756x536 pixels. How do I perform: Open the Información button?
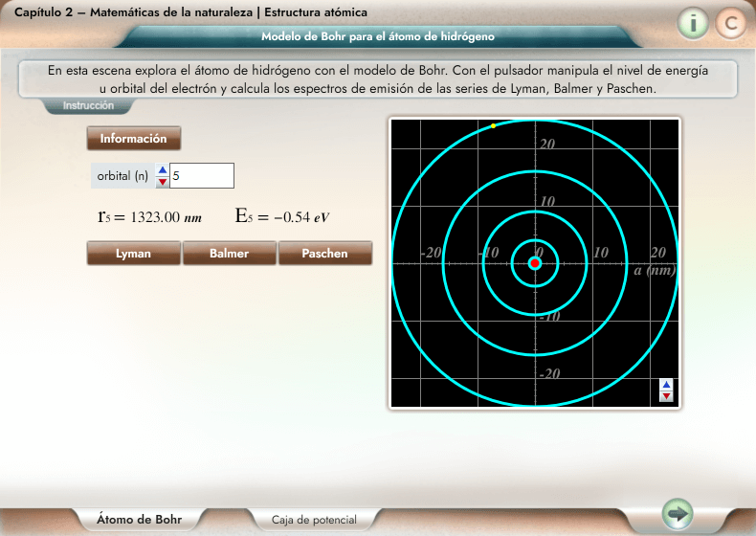pyautogui.click(x=134, y=139)
